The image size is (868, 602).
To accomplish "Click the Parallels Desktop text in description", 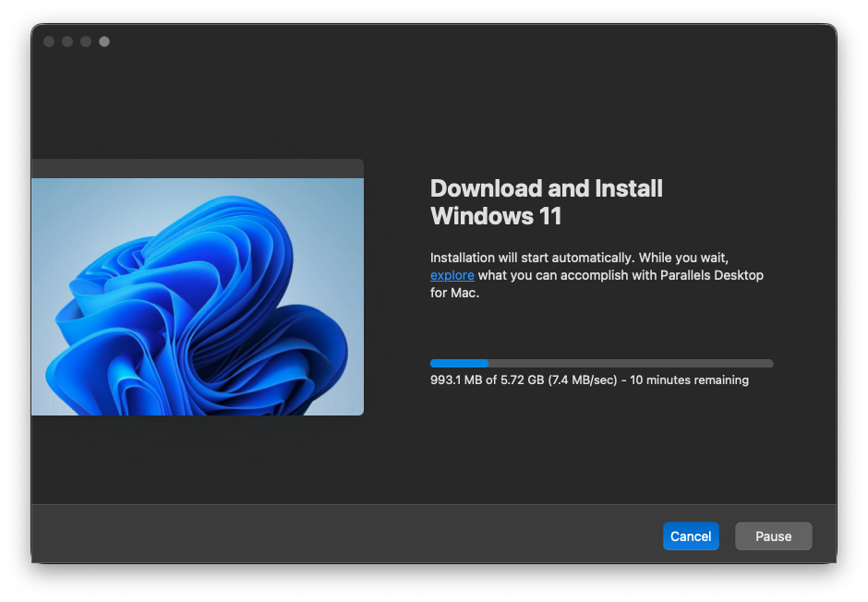I will [711, 275].
